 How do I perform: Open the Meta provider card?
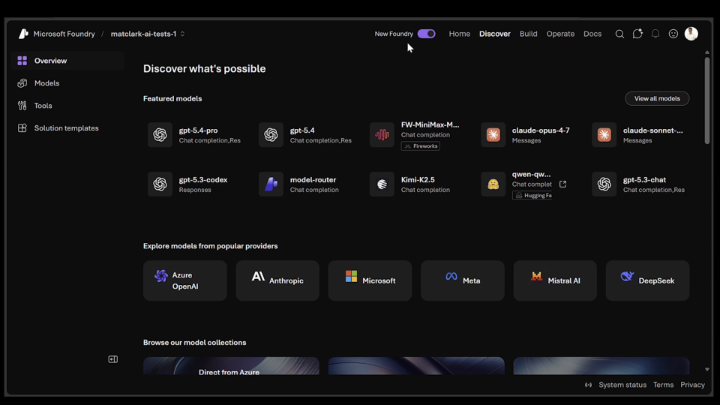462,281
